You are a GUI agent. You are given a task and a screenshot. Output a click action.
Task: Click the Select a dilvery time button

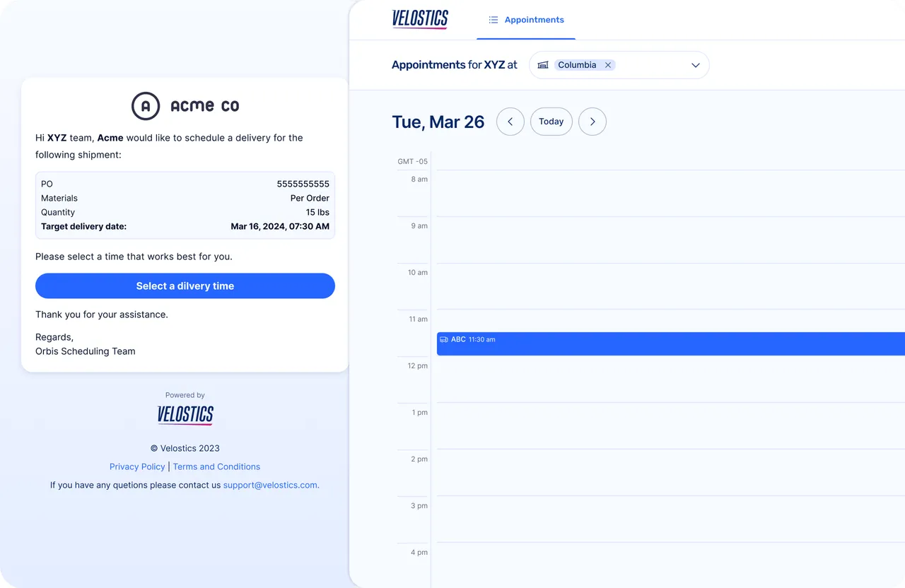(x=185, y=286)
